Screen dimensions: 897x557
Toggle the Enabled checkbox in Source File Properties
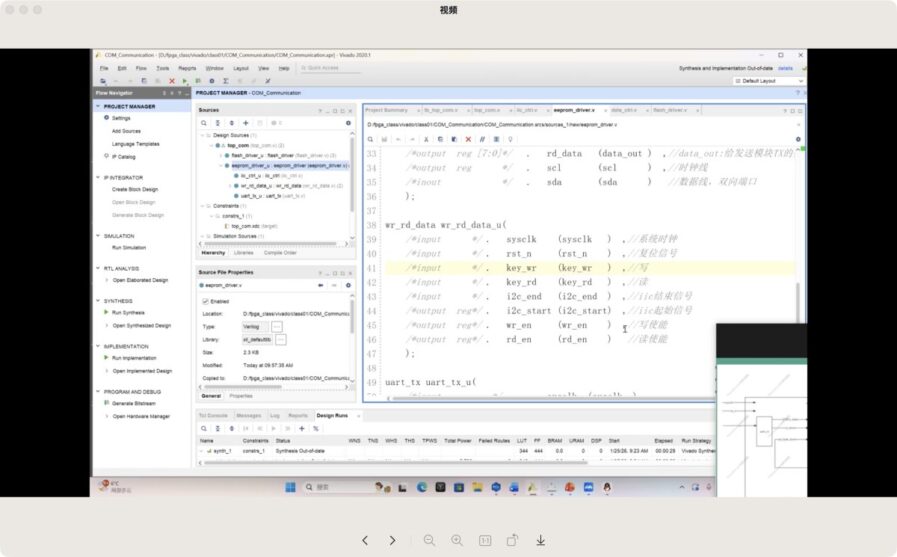tap(206, 300)
